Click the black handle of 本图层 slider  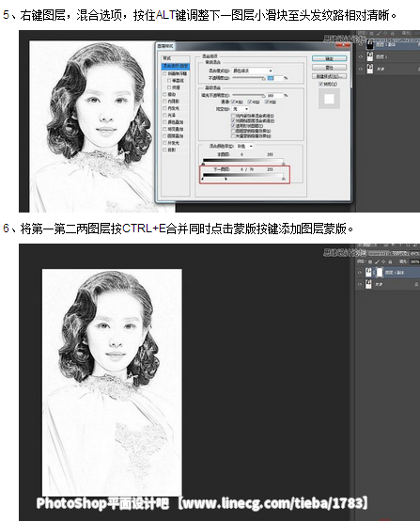click(x=203, y=164)
